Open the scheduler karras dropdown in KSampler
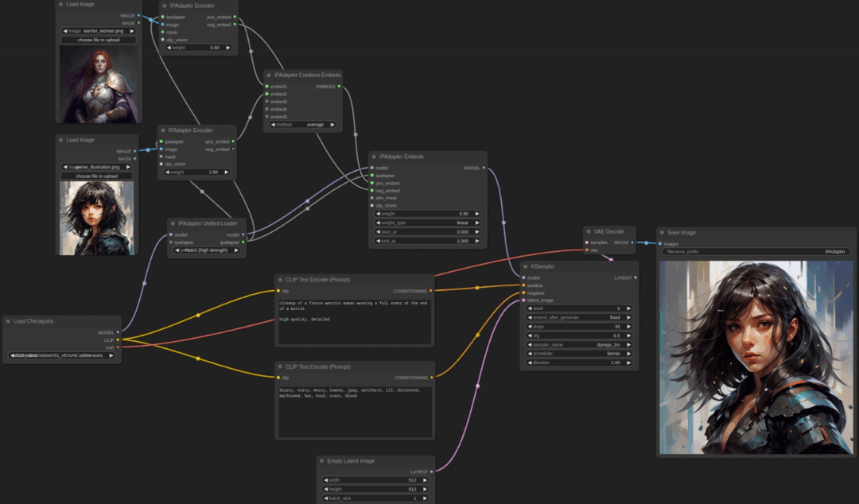 click(x=579, y=353)
